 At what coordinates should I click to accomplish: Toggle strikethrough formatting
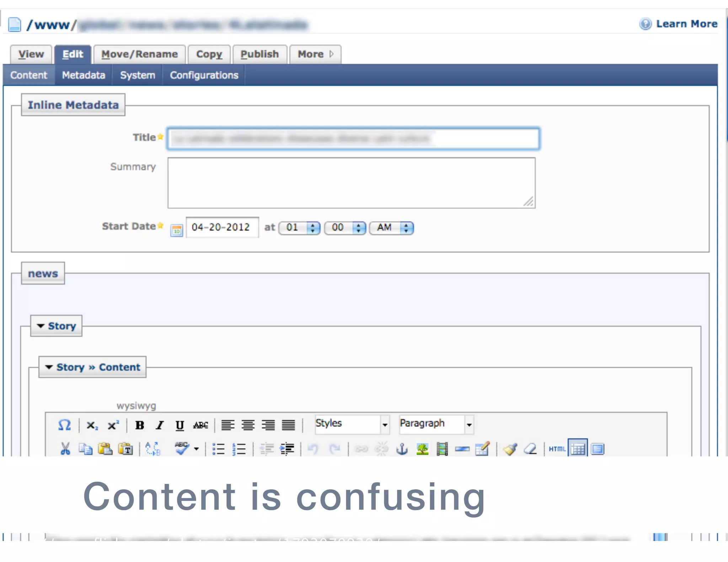coord(200,425)
